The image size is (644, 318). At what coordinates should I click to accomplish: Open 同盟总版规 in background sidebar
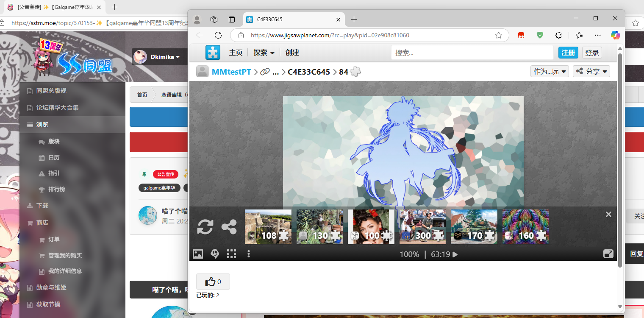coord(51,91)
